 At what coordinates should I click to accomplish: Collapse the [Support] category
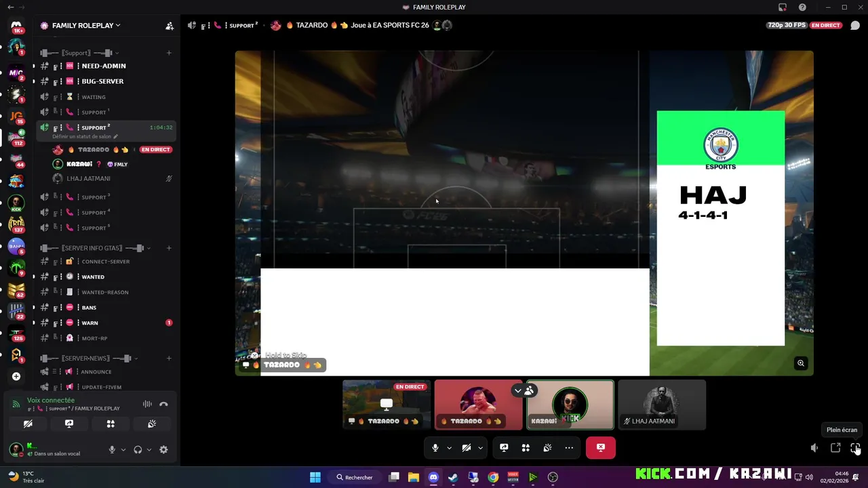coord(80,53)
